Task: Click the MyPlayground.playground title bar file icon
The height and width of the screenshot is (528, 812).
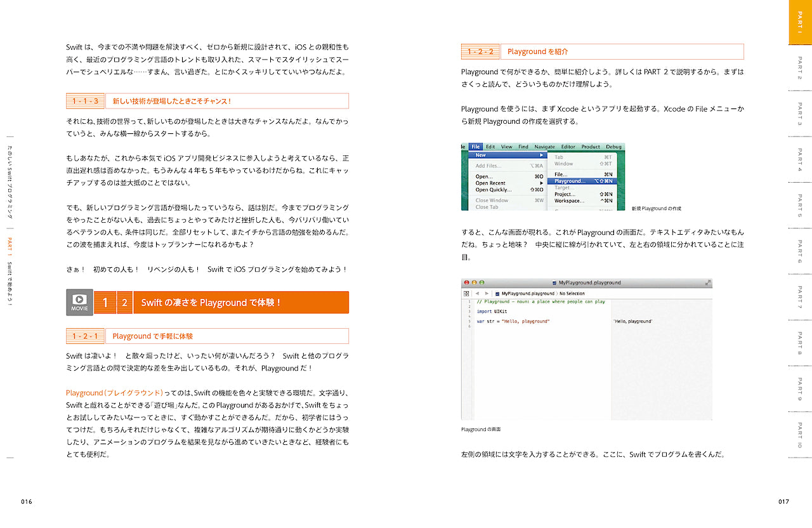Action: (554, 283)
